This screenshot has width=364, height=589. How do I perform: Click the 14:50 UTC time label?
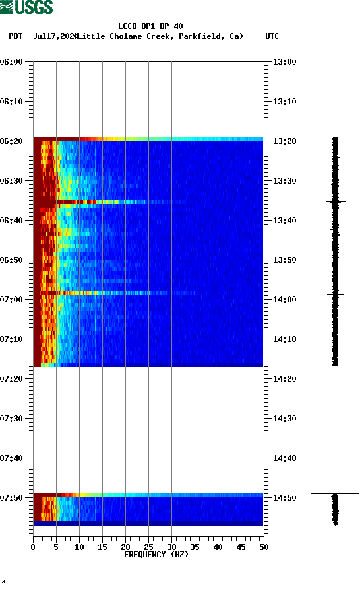pos(284,498)
